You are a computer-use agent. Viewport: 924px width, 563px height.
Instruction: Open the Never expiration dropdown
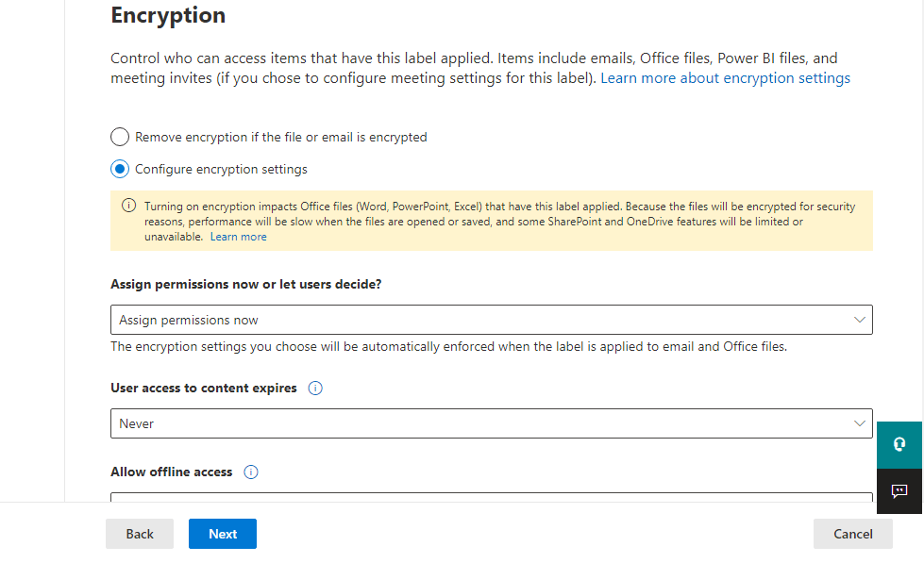click(x=492, y=423)
